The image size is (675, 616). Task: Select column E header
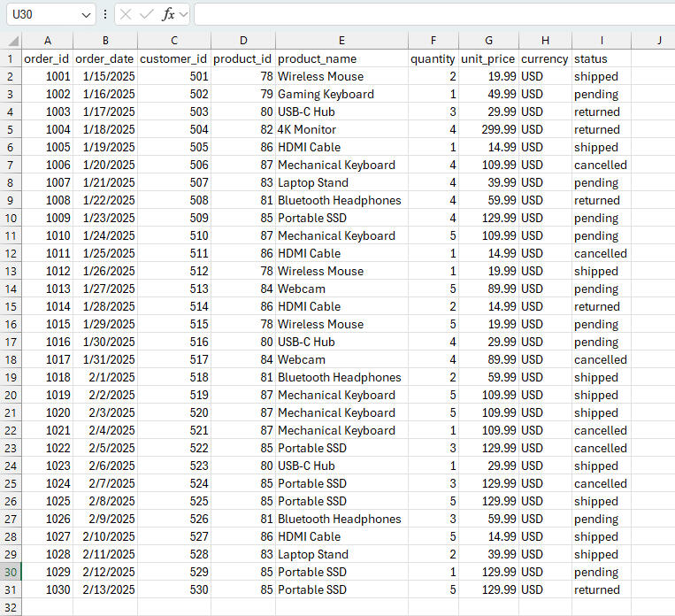(x=341, y=41)
